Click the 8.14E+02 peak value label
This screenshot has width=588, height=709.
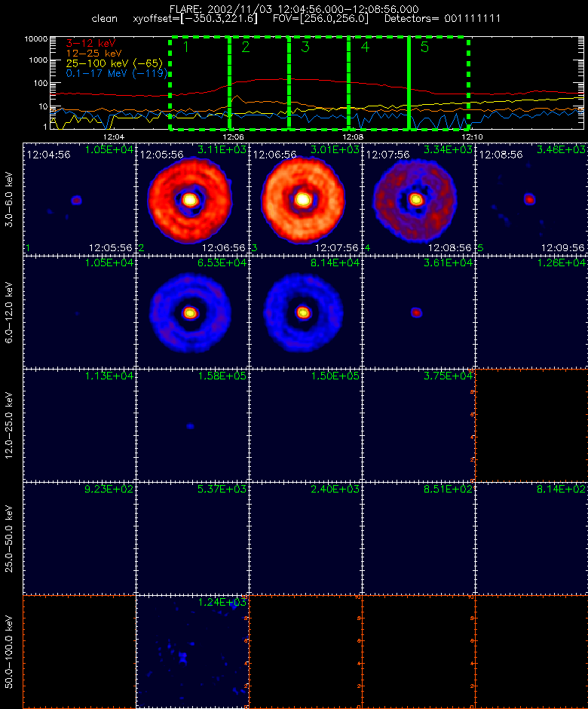point(562,489)
